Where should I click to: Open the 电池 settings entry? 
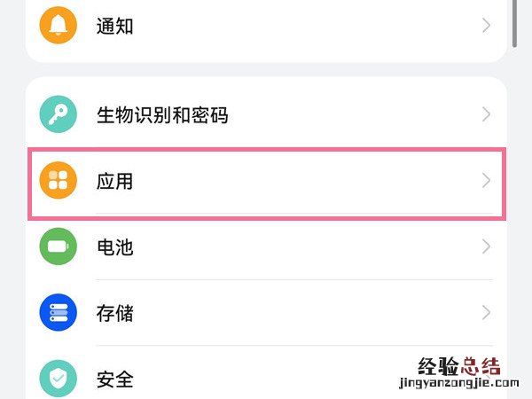[x=114, y=246]
